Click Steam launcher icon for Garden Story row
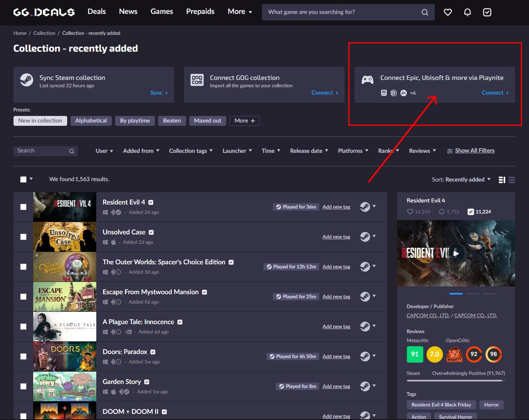 pyautogui.click(x=365, y=386)
